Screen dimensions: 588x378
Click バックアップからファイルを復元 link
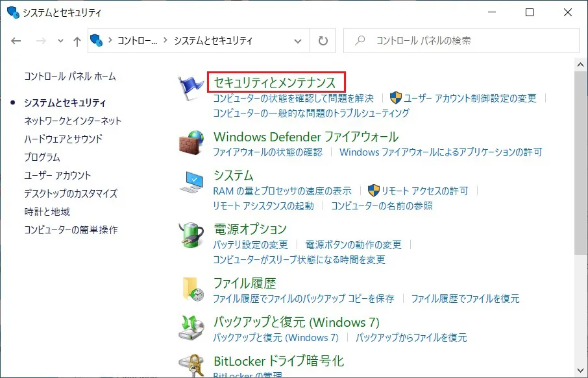pos(411,338)
